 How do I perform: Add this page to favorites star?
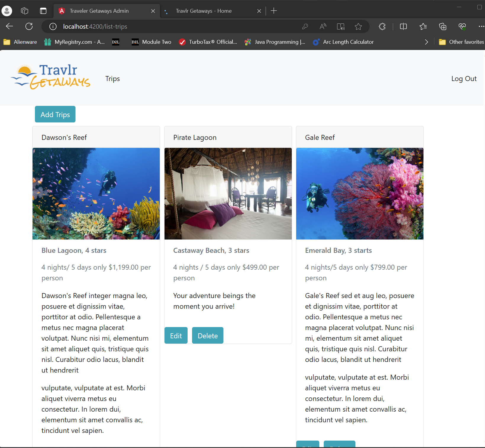(358, 27)
